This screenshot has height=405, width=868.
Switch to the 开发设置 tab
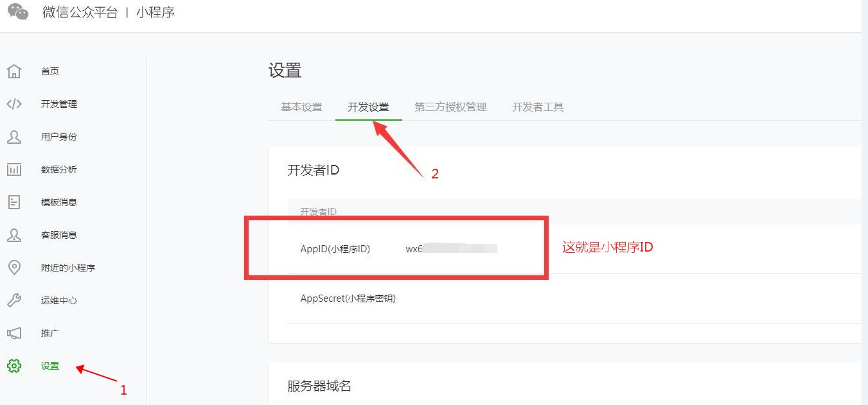[x=368, y=107]
